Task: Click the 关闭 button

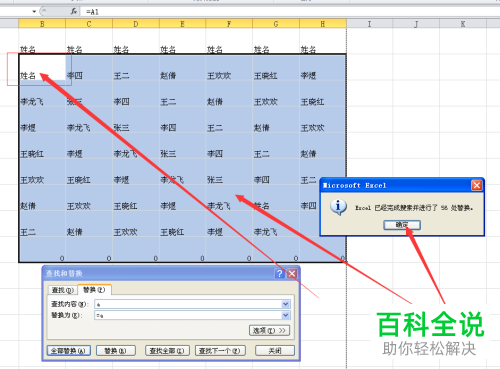Action: pos(275,351)
